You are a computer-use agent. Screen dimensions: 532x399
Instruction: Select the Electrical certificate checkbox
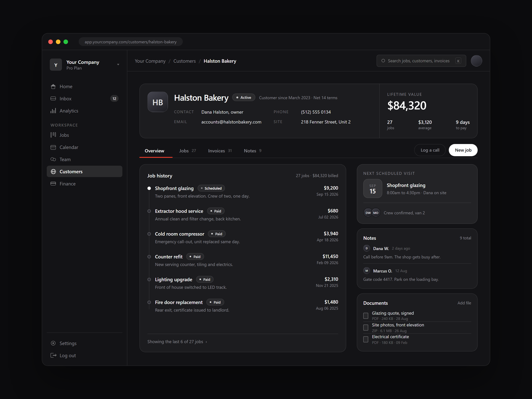pyautogui.click(x=366, y=339)
